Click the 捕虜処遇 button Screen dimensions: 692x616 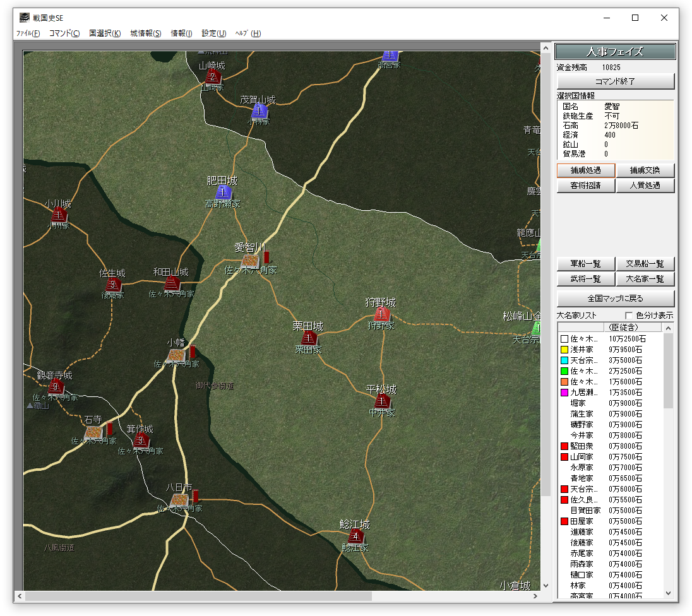(x=585, y=170)
